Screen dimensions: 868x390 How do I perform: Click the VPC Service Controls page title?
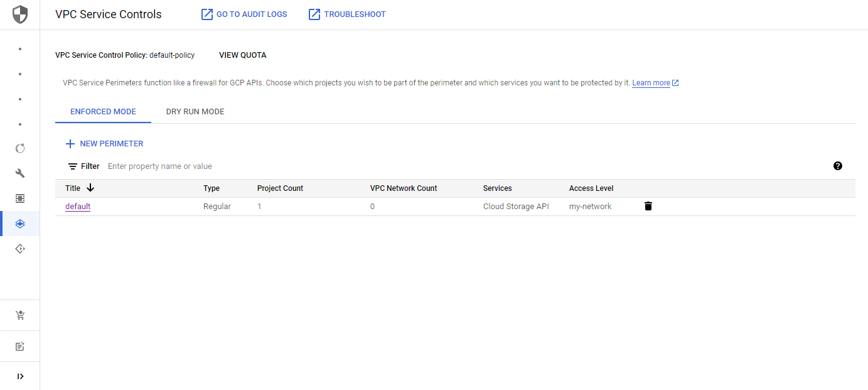click(x=109, y=14)
